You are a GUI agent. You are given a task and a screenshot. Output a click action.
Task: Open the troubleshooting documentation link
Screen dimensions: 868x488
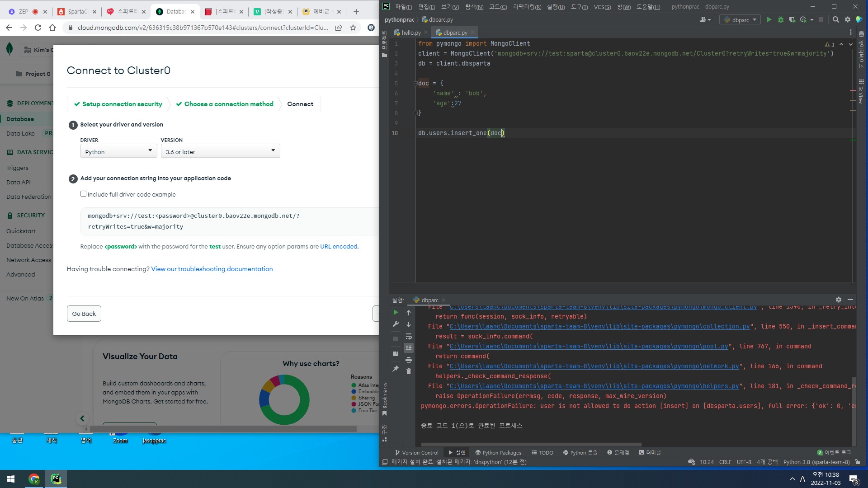(212, 269)
